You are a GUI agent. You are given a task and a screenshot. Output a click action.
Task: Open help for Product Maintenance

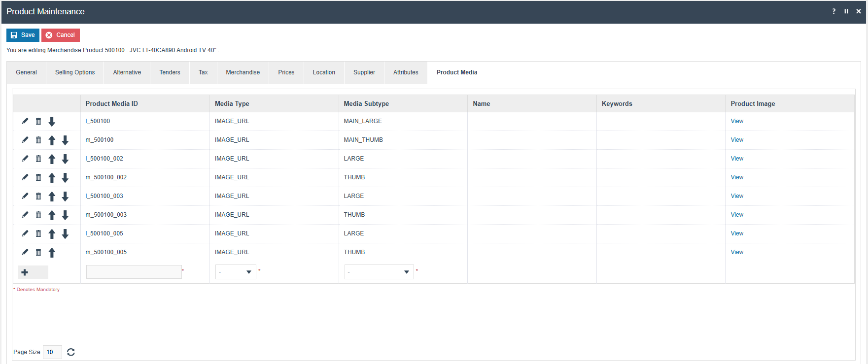coord(834,11)
